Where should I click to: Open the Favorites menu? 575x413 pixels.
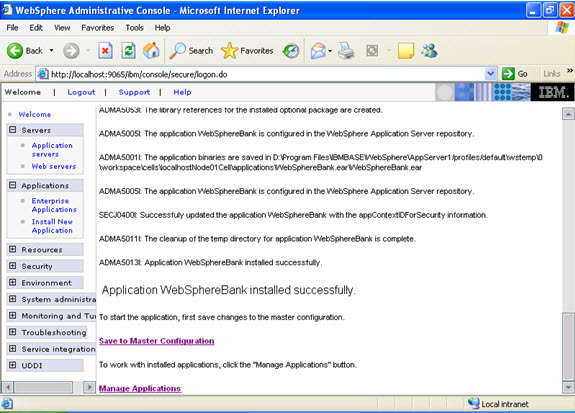pos(98,28)
